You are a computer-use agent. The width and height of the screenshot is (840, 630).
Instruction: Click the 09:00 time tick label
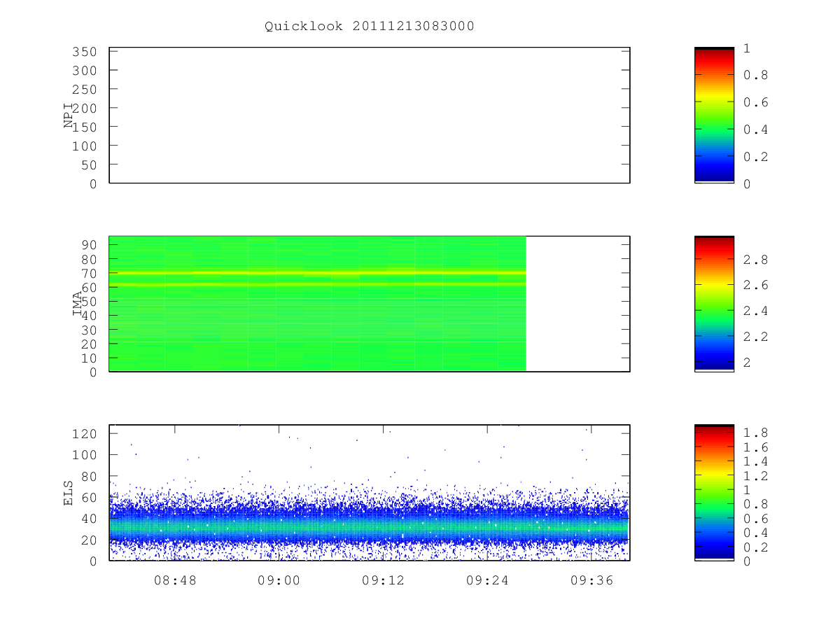click(279, 580)
